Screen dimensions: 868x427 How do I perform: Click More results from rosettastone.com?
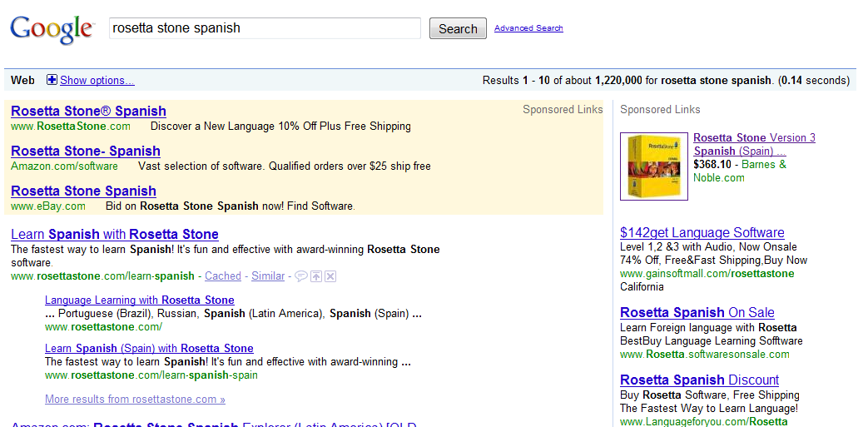[x=135, y=399]
